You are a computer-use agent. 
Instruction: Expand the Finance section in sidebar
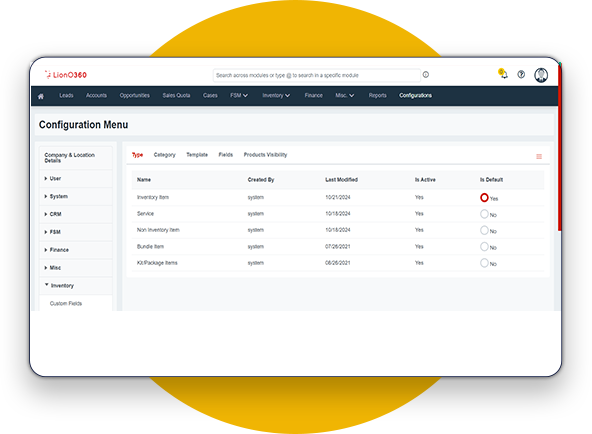click(x=76, y=250)
